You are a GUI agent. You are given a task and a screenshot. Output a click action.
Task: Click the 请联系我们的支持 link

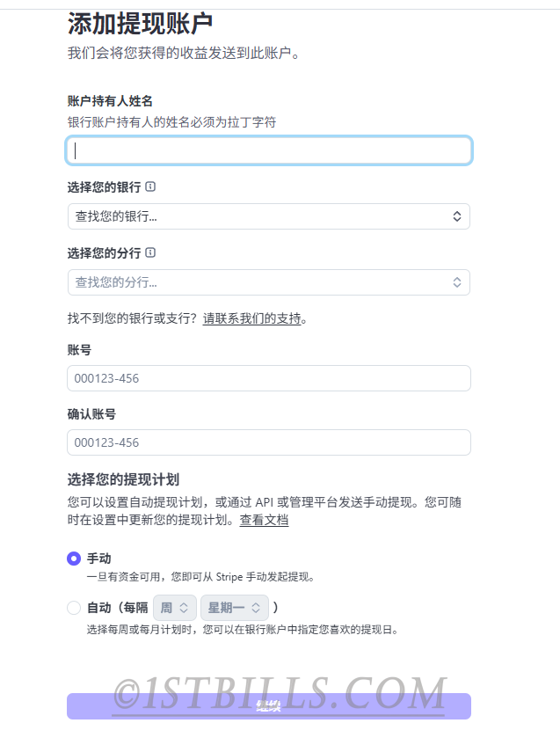click(x=251, y=318)
